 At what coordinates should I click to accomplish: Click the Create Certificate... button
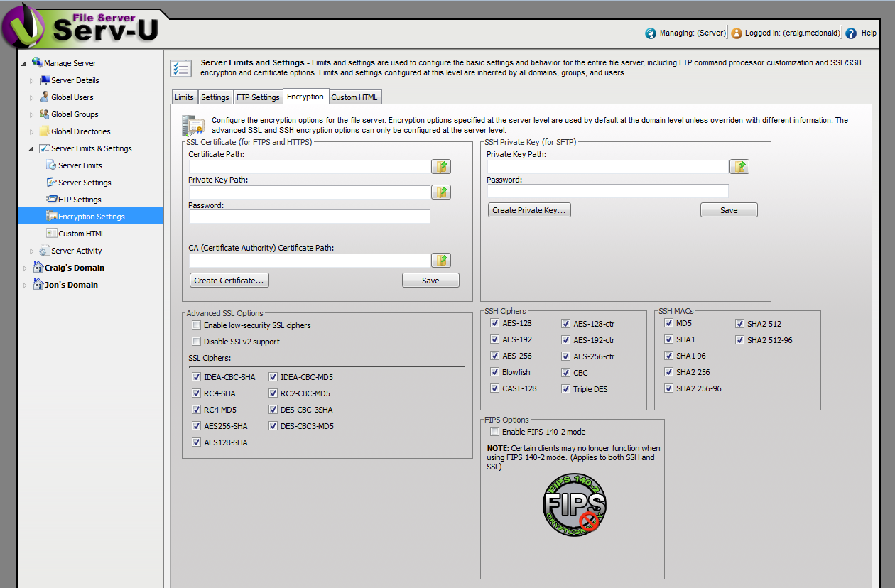pyautogui.click(x=229, y=281)
